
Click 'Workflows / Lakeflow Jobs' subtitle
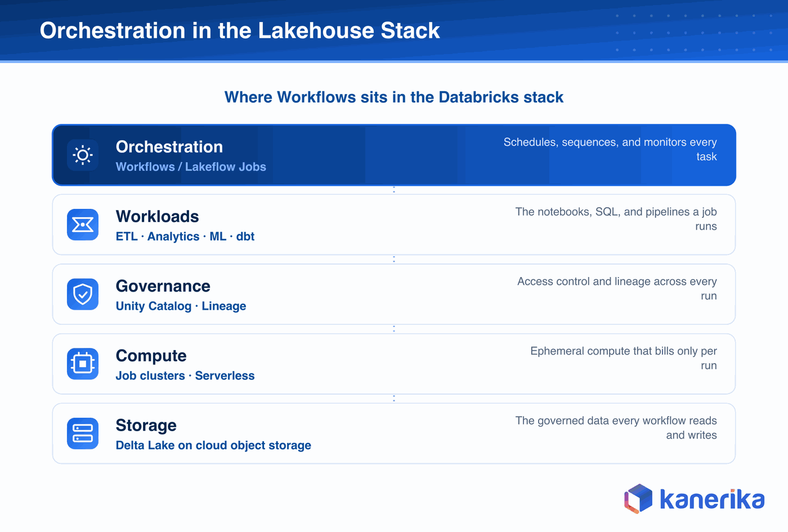click(191, 167)
